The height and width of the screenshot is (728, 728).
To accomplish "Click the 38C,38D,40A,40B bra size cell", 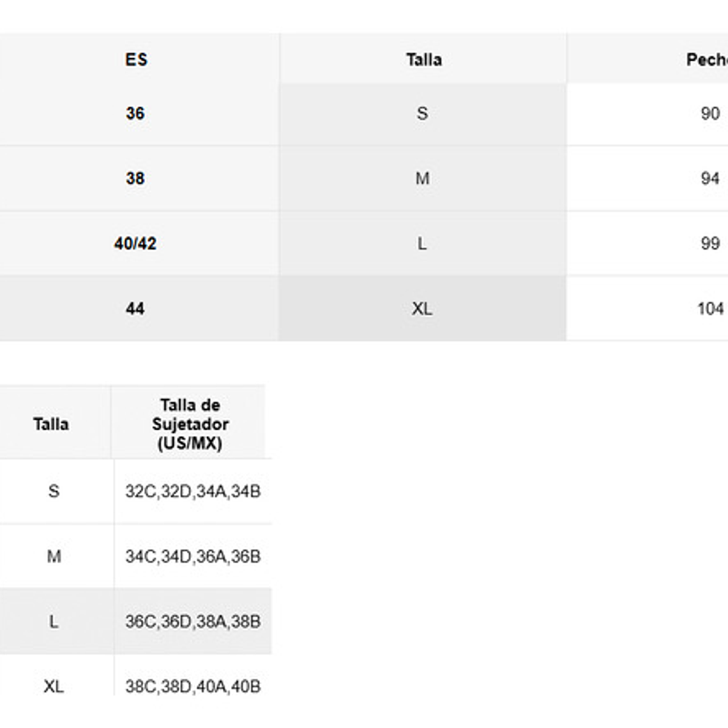I will pyautogui.click(x=193, y=686).
